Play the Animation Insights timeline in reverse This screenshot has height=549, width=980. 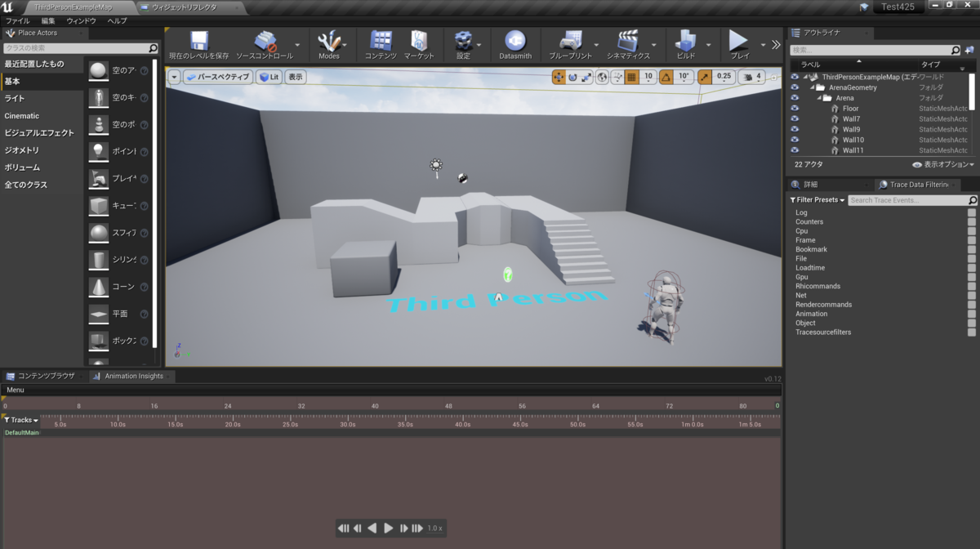tap(372, 529)
